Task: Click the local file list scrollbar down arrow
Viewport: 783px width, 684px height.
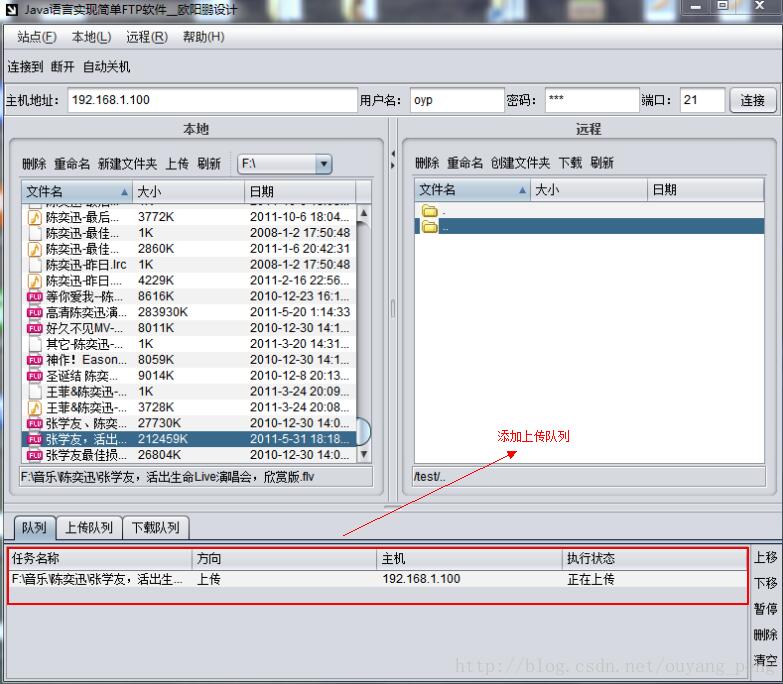Action: coord(363,455)
